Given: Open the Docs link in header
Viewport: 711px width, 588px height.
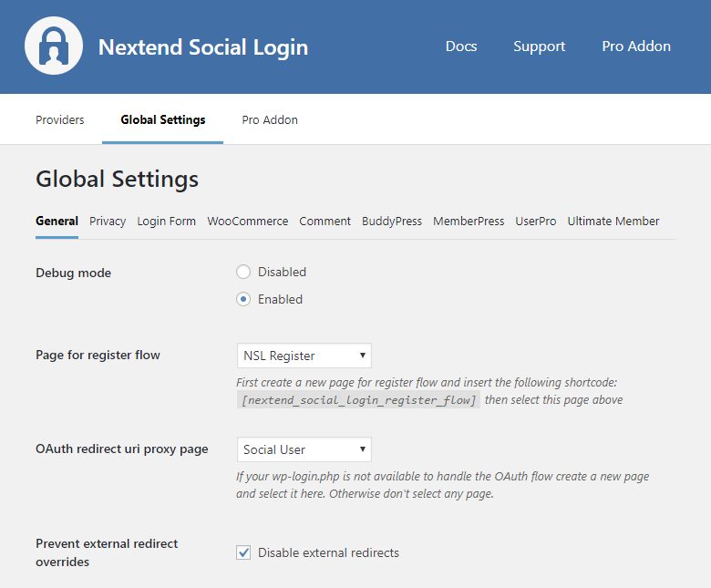Looking at the screenshot, I should (460, 46).
